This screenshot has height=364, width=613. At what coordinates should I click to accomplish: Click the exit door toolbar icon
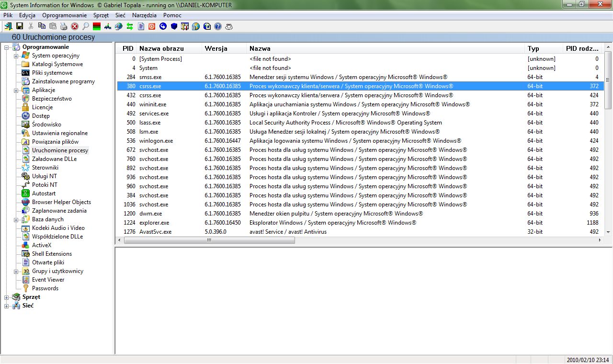coord(9,26)
